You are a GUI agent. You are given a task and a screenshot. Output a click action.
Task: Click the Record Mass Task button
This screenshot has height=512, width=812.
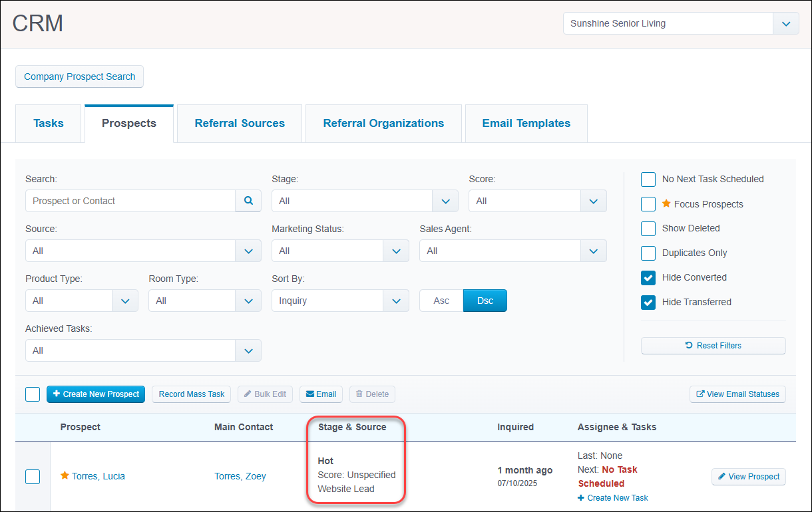pos(192,394)
